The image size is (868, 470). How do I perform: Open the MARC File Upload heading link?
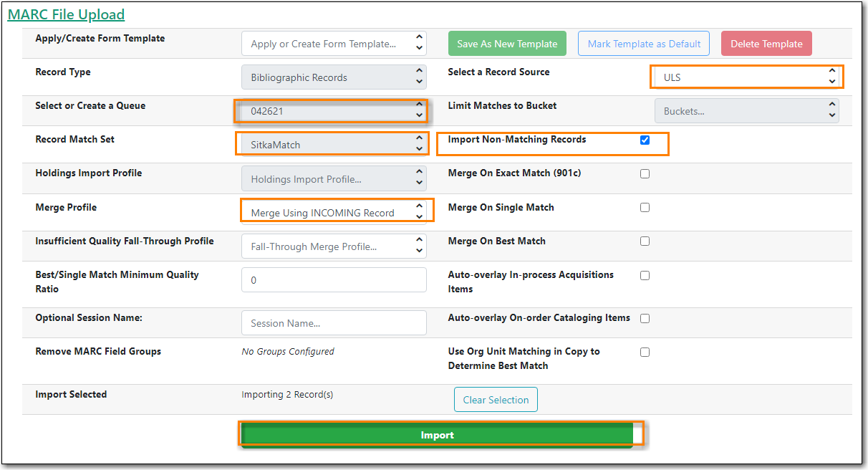tap(66, 14)
